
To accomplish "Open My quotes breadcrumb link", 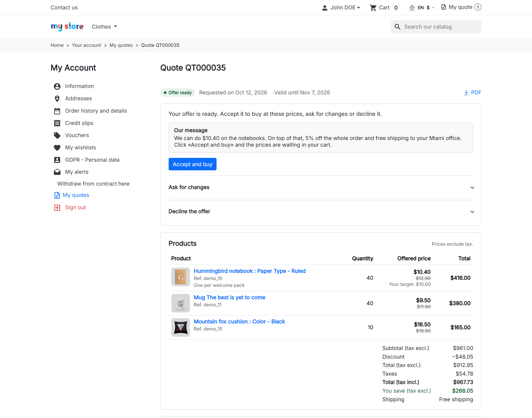I will coord(121,45).
